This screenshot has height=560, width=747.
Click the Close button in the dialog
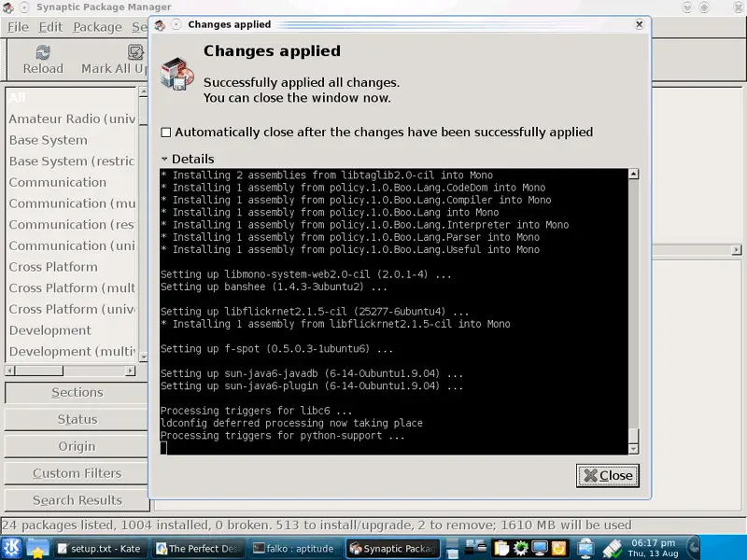coord(608,475)
